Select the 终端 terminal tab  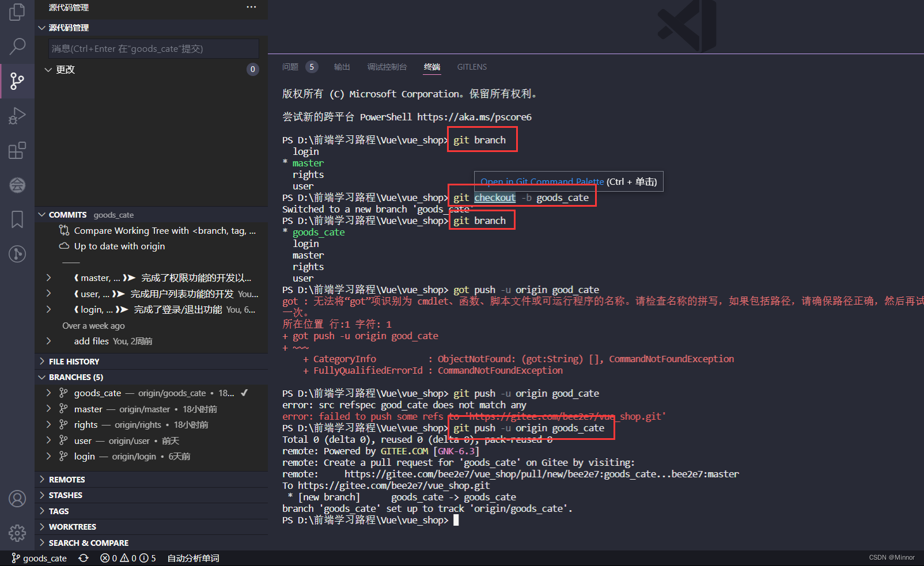pos(432,67)
